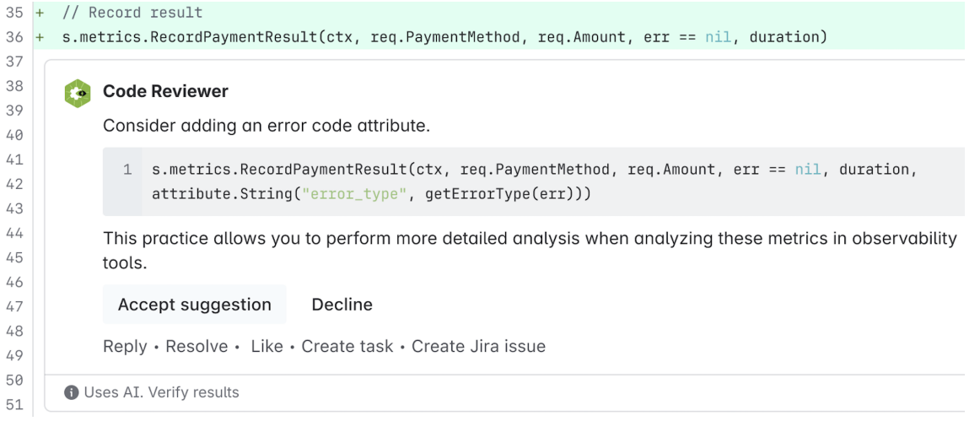Image resolution: width=980 pixels, height=421 pixels.
Task: Select line number 36 in the gutter
Action: pos(13,37)
